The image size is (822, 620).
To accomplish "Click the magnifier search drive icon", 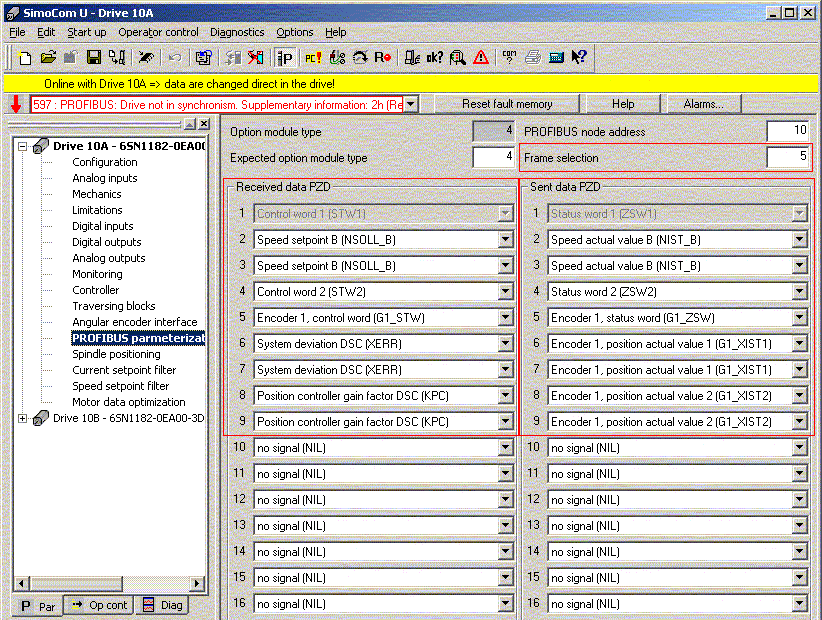I will (x=458, y=57).
